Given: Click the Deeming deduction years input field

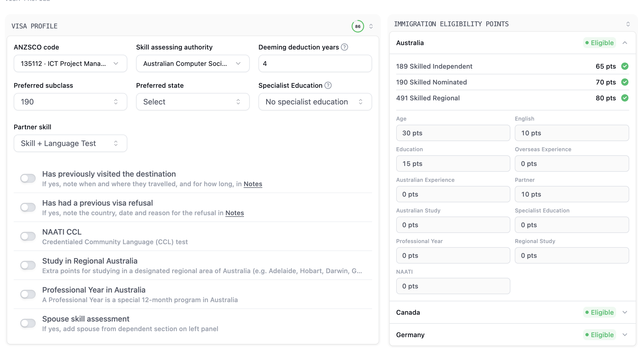Looking at the screenshot, I should click(x=315, y=63).
